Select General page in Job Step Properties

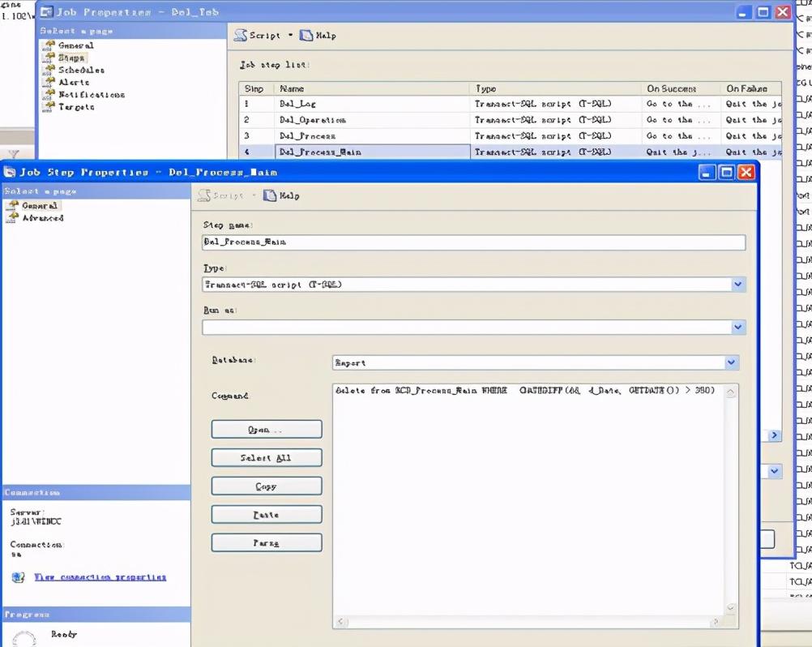(39, 206)
